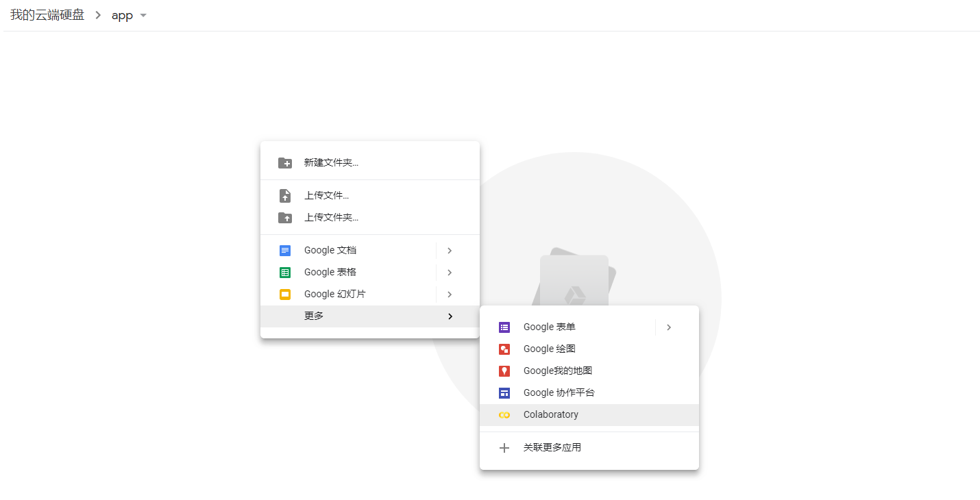Click 关联更多应用 to connect more apps
This screenshot has width=980, height=500.
[552, 447]
